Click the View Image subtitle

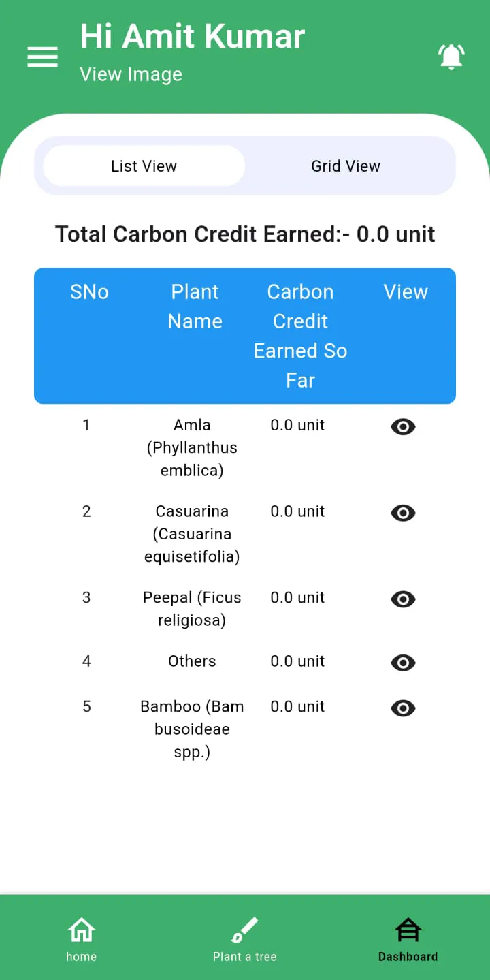coord(131,74)
